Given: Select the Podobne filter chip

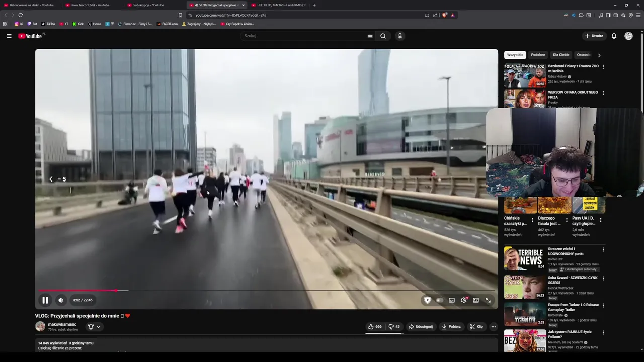Looking at the screenshot, I should (x=538, y=55).
